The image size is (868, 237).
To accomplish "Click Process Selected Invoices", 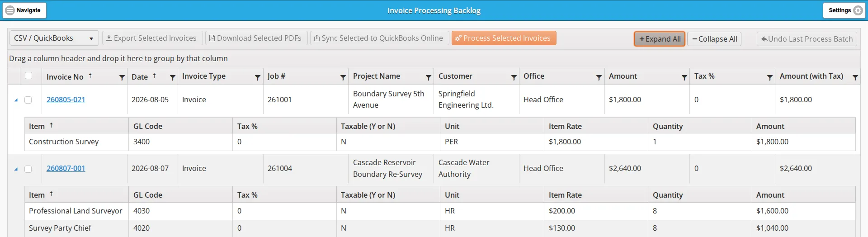I will coord(504,38).
